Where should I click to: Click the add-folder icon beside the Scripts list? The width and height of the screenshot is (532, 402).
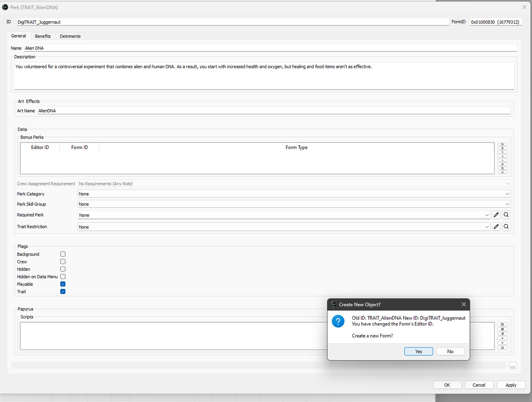502,324
